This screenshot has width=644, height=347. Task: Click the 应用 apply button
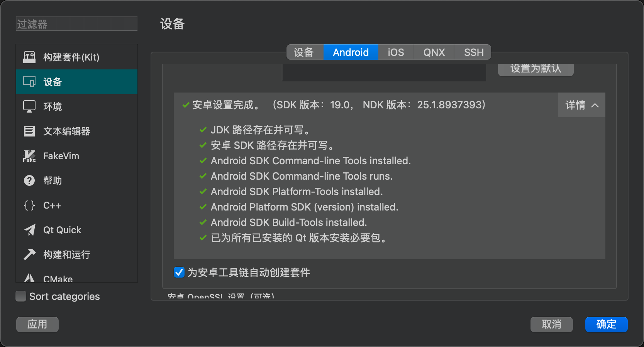tap(37, 324)
